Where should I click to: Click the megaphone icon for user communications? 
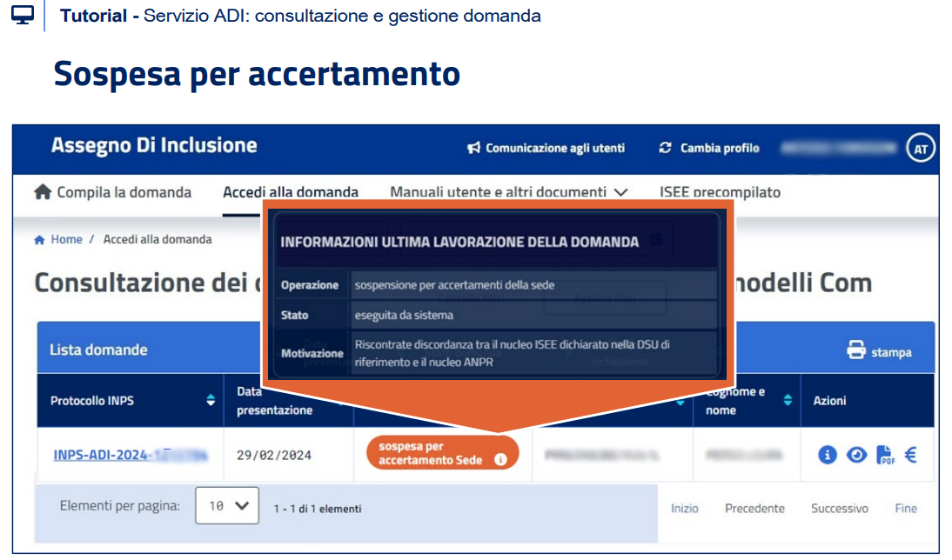click(x=473, y=148)
